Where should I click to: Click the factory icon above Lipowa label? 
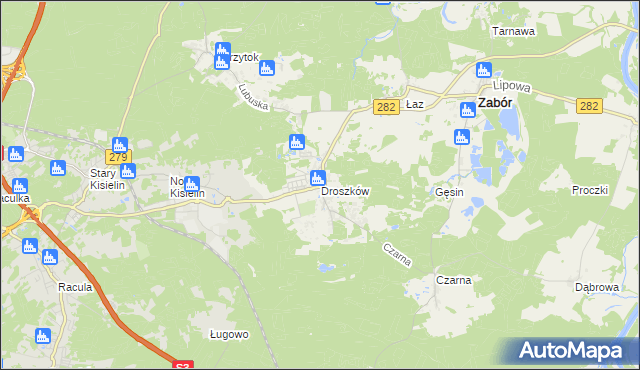click(484, 70)
